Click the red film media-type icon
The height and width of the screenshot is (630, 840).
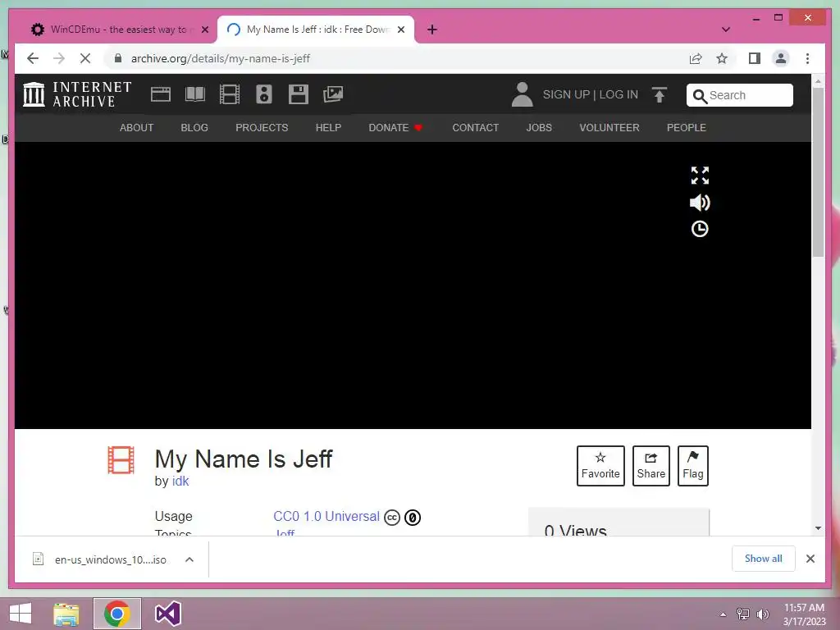[x=121, y=460]
